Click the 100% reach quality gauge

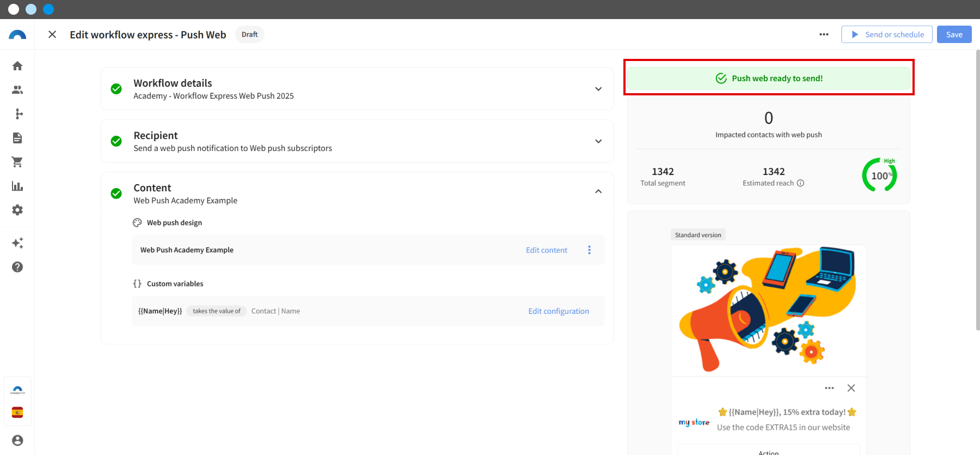[879, 175]
